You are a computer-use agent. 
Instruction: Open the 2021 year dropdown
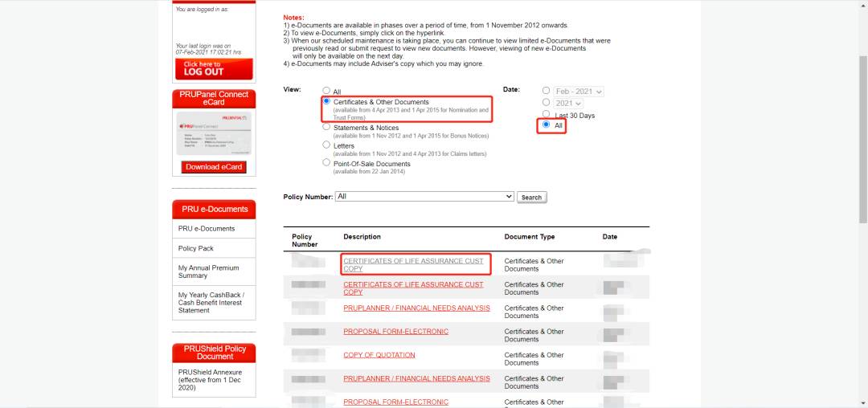point(567,104)
